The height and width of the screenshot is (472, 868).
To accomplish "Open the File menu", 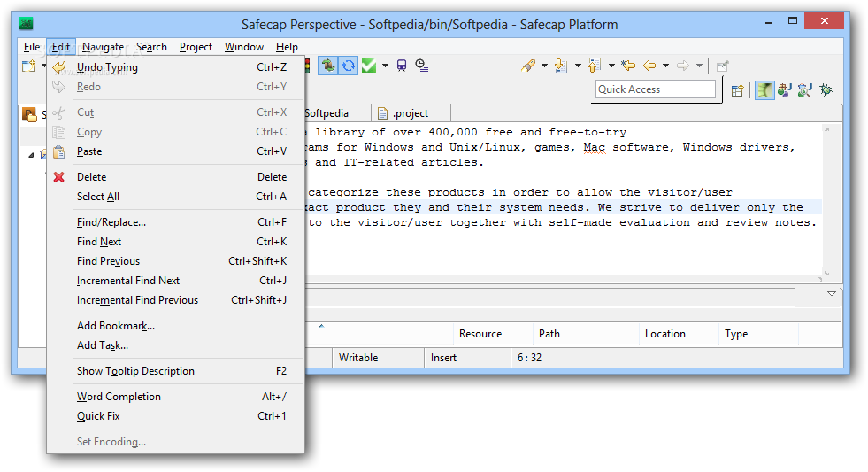I will pyautogui.click(x=32, y=47).
